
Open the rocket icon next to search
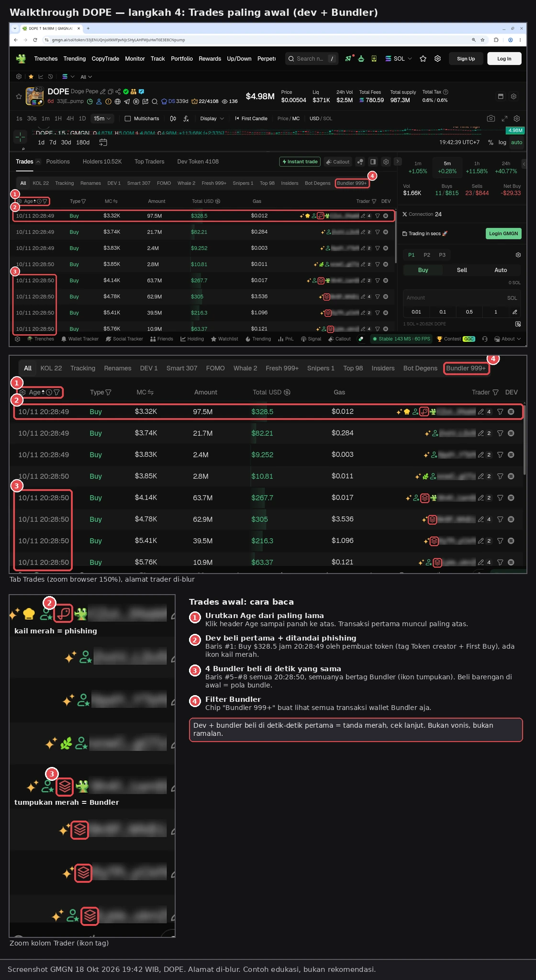pos(348,58)
